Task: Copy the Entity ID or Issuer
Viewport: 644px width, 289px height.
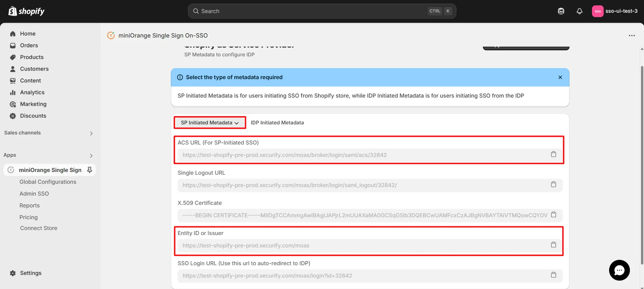Action: click(x=553, y=245)
